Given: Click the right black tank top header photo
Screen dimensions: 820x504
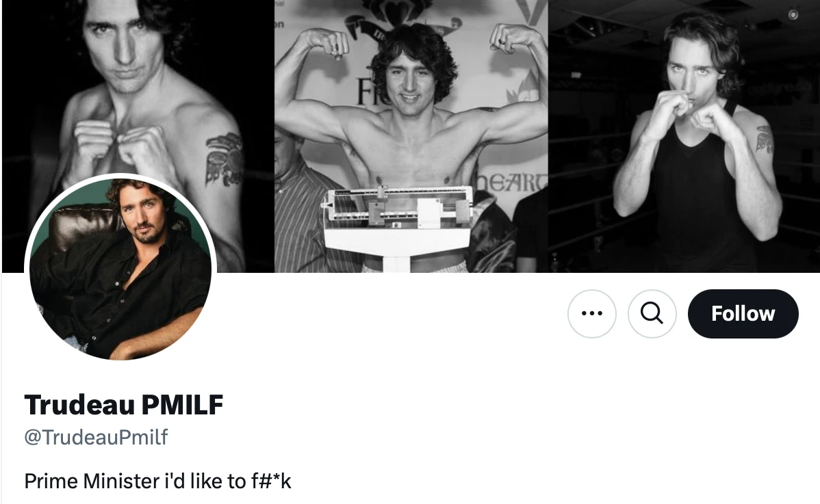Looking at the screenshot, I should pyautogui.click(x=684, y=137).
